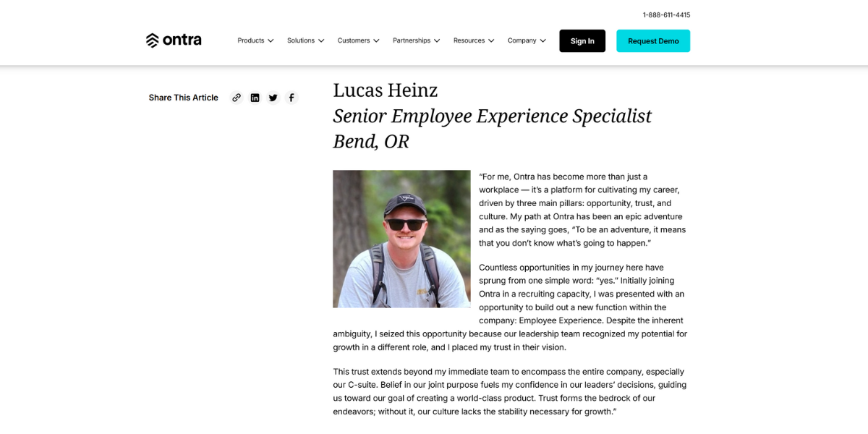Click the 1-888-611-4415 phone number

coord(666,15)
